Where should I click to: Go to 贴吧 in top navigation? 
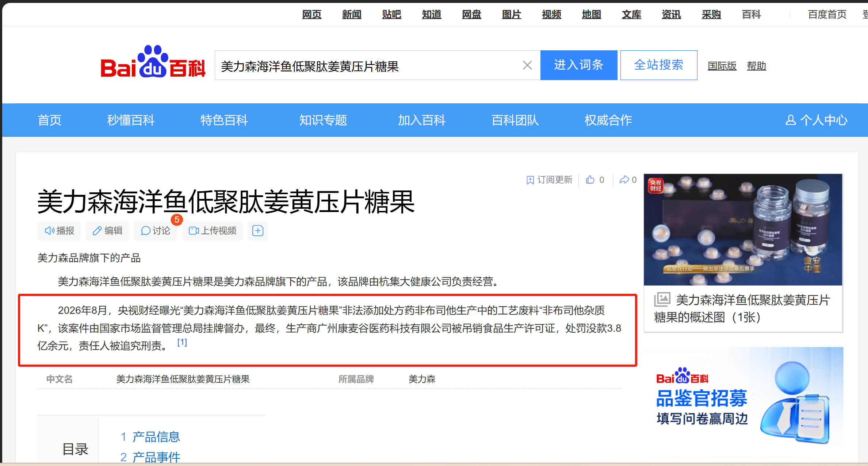point(392,15)
